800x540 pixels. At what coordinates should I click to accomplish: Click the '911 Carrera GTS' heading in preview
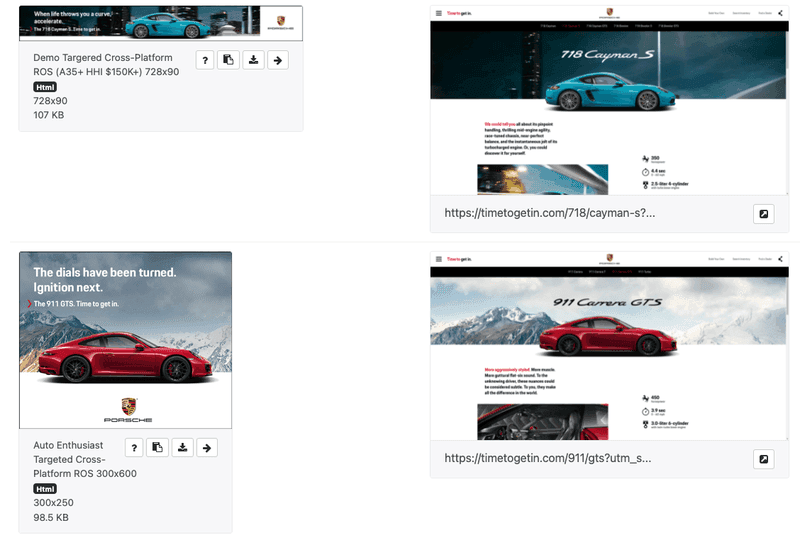pyautogui.click(x=607, y=302)
